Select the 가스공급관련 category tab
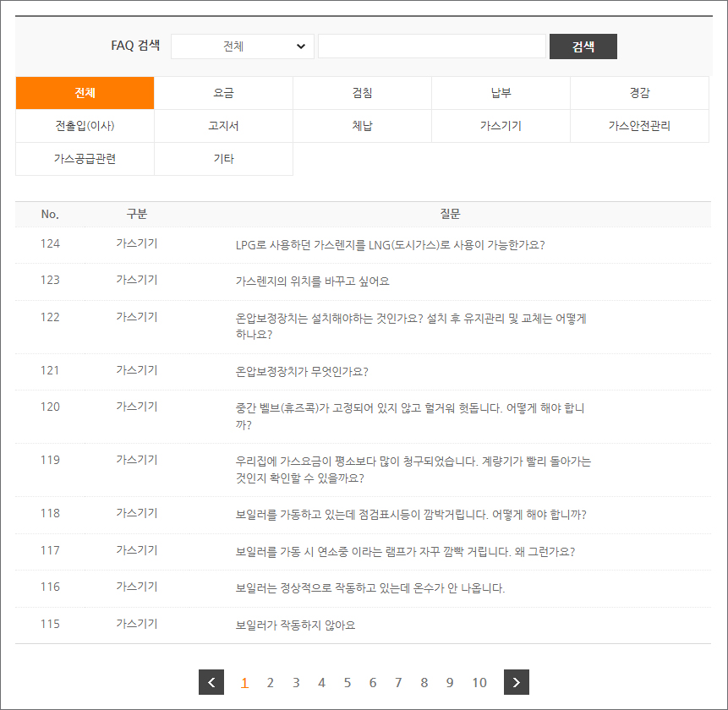Image resolution: width=728 pixels, height=710 pixels. tap(85, 159)
